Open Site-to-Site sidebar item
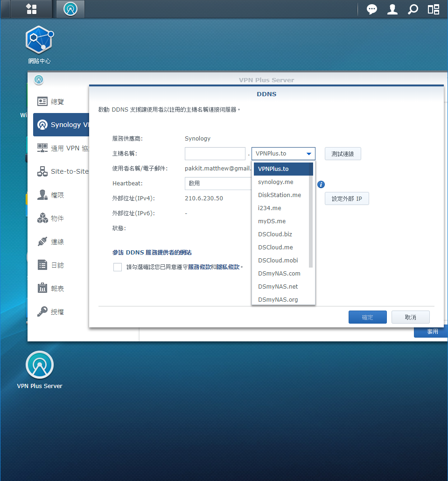448x481 pixels. [61, 171]
